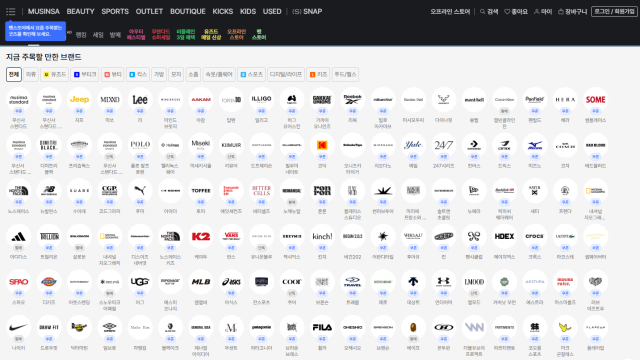Viewport: 640px width, 360px height.
Task: Select the HDEX brand logo
Action: 504,236
